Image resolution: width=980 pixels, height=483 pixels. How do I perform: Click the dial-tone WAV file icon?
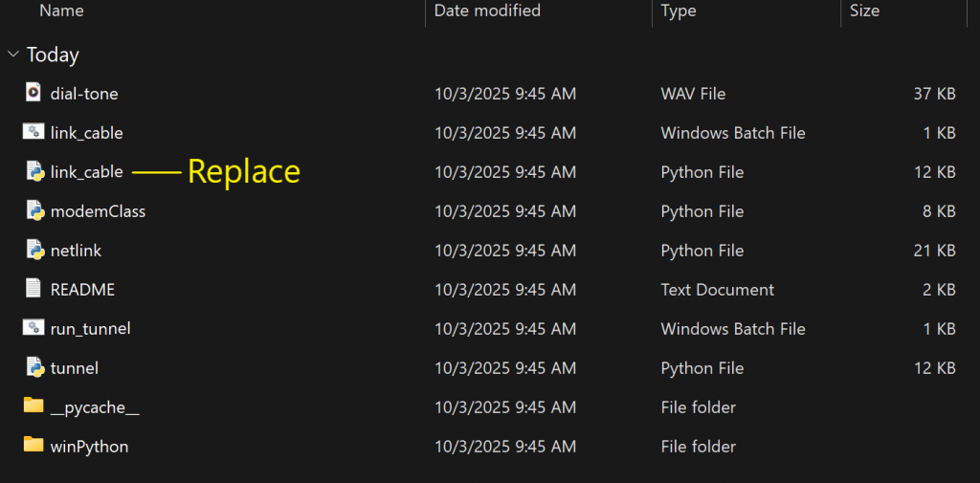click(x=33, y=93)
